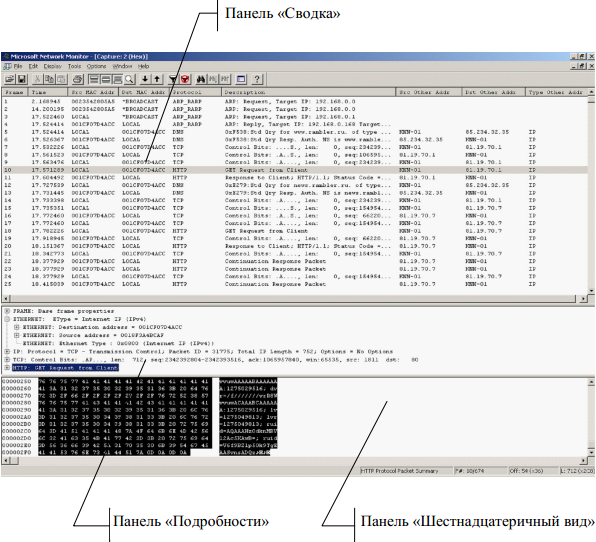Viewport: 596px width, 542px height.
Task: Collapse the ETHERNET EType tree node
Action: pyautogui.click(x=7, y=319)
